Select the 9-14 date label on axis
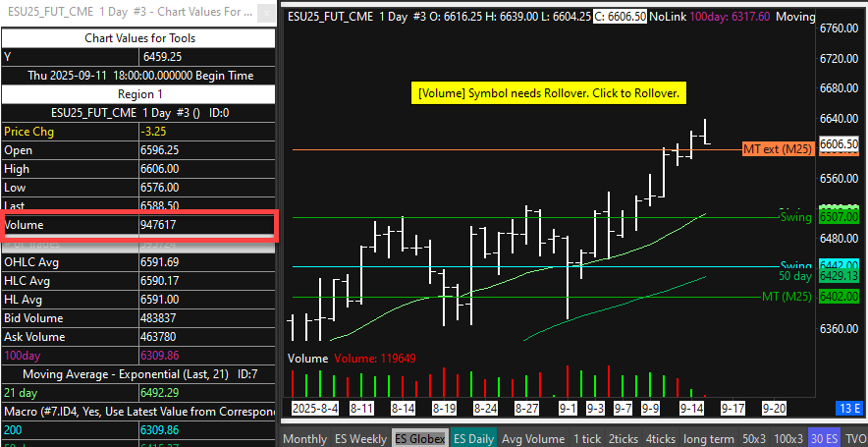Viewport: 868px width, 447px height. 692,409
